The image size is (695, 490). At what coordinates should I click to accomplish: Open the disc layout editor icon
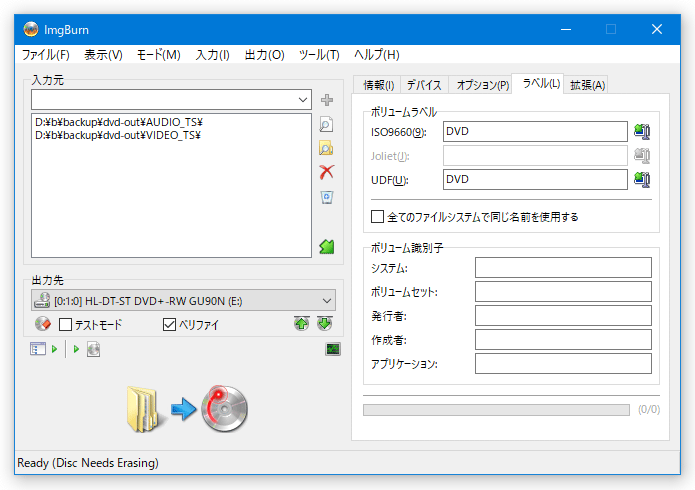click(x=38, y=349)
